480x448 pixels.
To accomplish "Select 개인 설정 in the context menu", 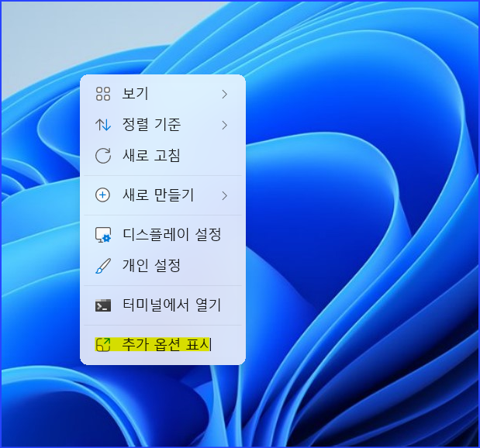I will pyautogui.click(x=163, y=266).
